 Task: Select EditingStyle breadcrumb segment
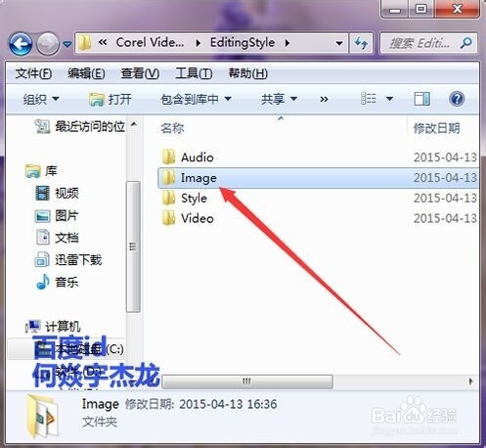click(243, 42)
